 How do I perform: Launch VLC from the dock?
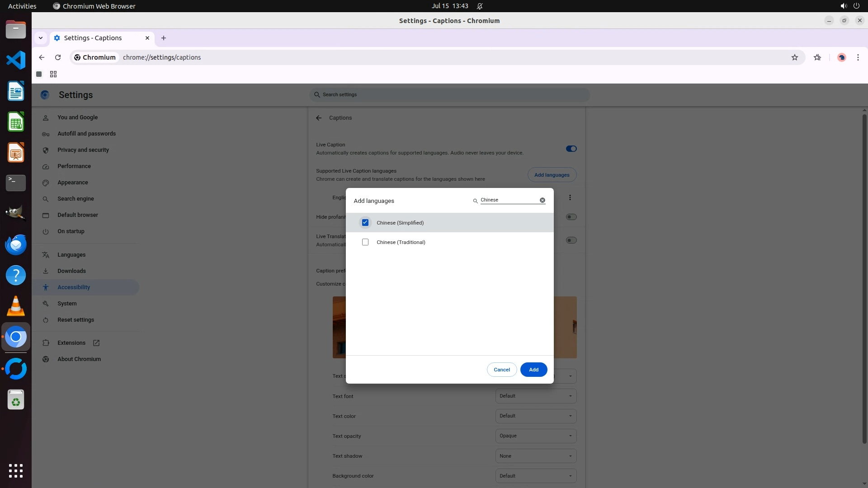click(x=16, y=306)
